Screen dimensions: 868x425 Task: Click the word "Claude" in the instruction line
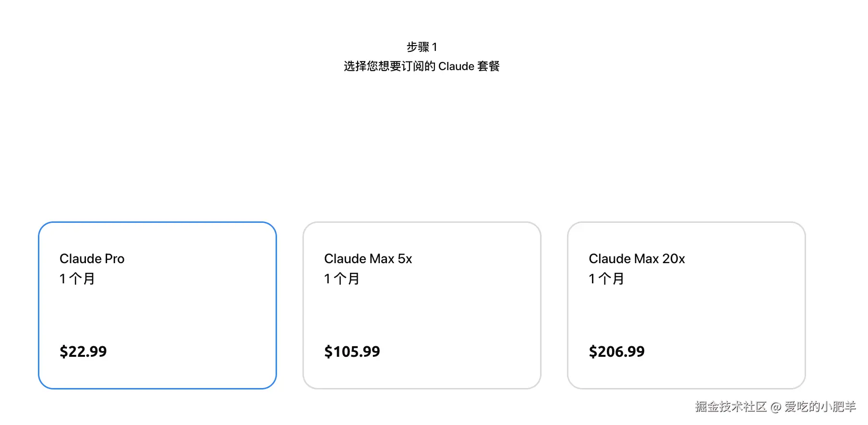click(x=456, y=66)
